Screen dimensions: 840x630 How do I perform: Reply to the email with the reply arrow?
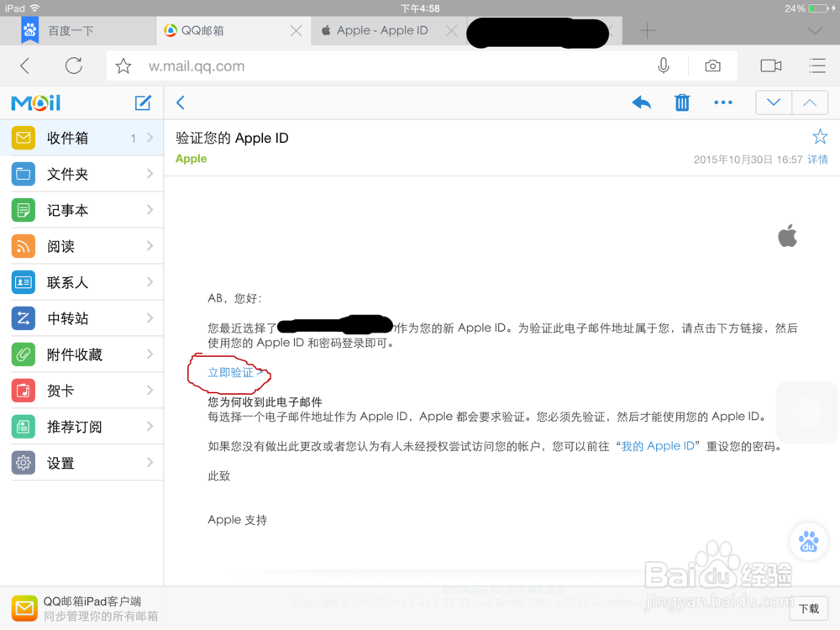[641, 102]
